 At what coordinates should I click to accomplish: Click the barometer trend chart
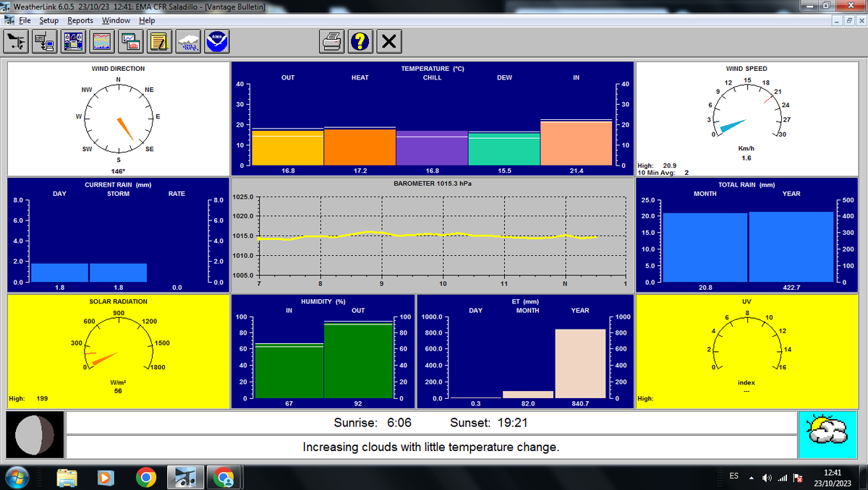(442, 236)
